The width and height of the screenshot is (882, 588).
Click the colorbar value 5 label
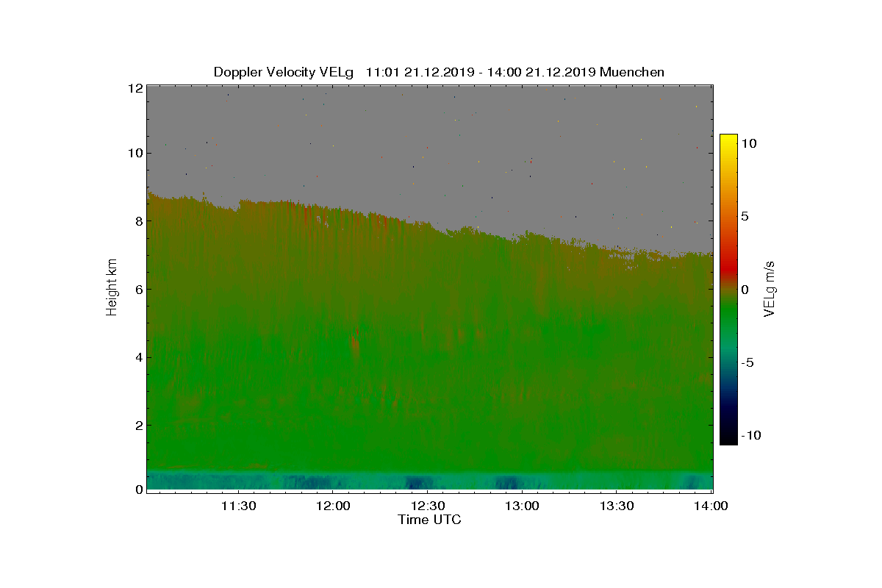[x=745, y=216]
